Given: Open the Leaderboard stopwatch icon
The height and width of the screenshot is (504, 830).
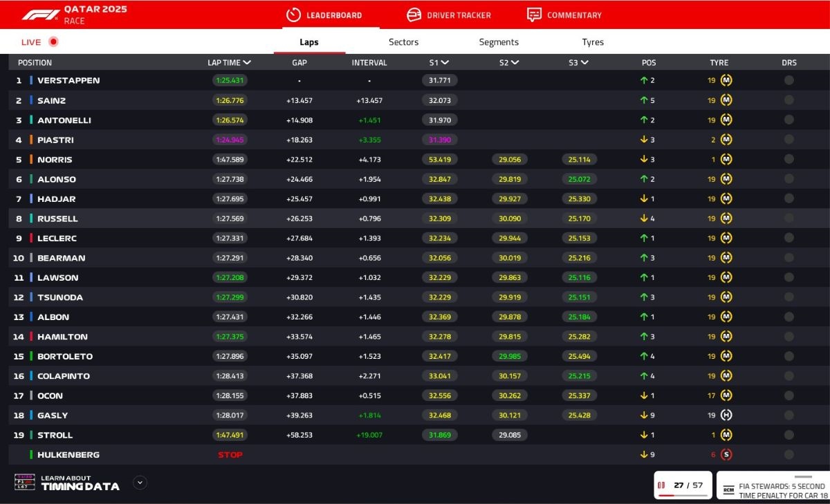Looking at the screenshot, I should click(293, 15).
